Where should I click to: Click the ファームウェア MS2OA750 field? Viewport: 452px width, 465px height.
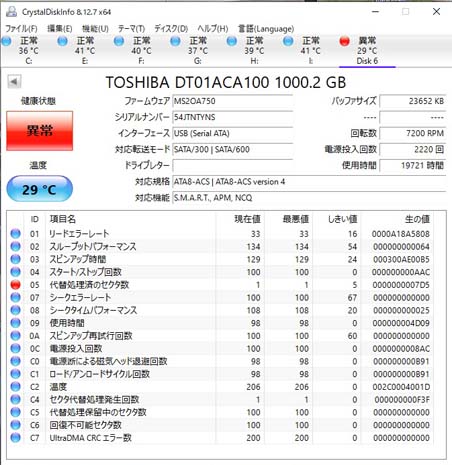pos(232,101)
